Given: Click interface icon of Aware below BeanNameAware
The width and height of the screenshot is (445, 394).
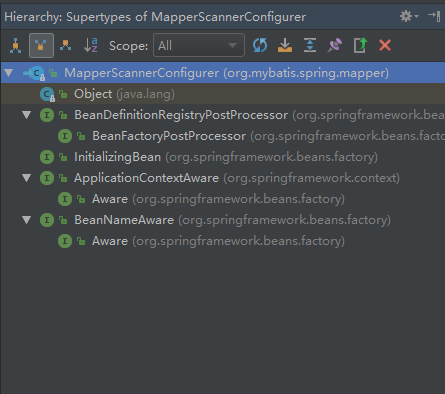Looking at the screenshot, I should (65, 241).
